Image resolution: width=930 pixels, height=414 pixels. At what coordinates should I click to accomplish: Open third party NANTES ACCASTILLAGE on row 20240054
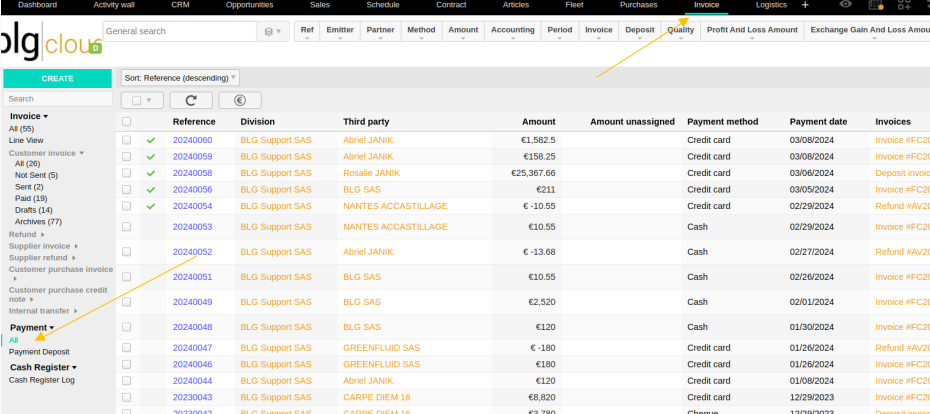click(395, 206)
